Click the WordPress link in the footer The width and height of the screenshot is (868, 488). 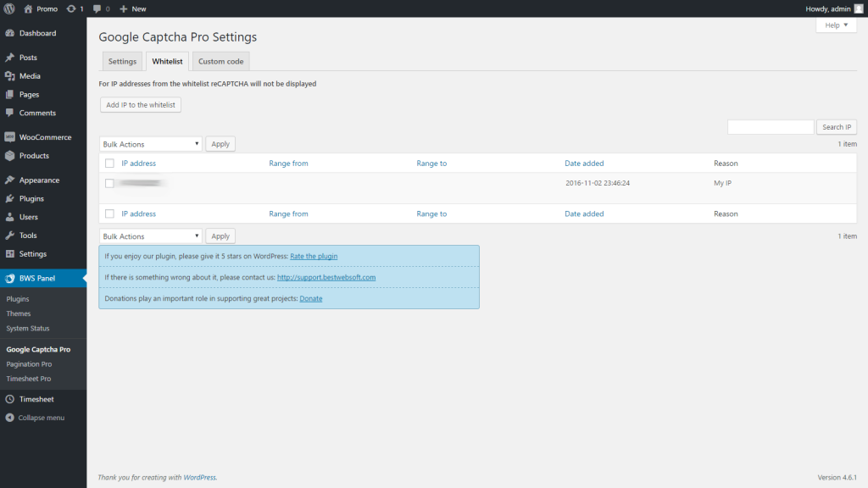[x=199, y=478]
